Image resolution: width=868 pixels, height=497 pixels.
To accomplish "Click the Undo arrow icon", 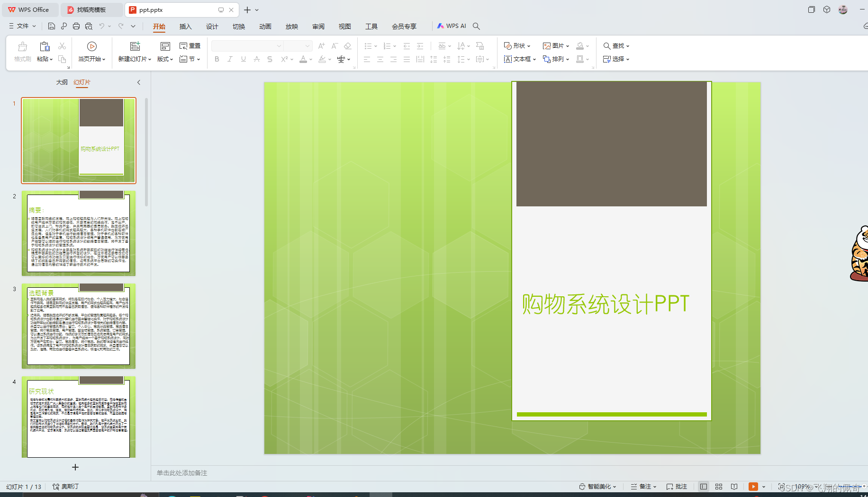I will [x=101, y=26].
